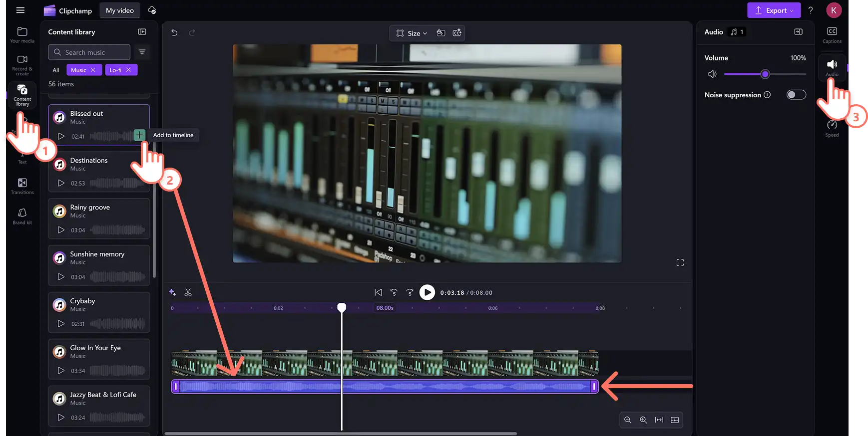Select the purple audio clip on timeline
Screen dimensions: 868x436
(385, 386)
